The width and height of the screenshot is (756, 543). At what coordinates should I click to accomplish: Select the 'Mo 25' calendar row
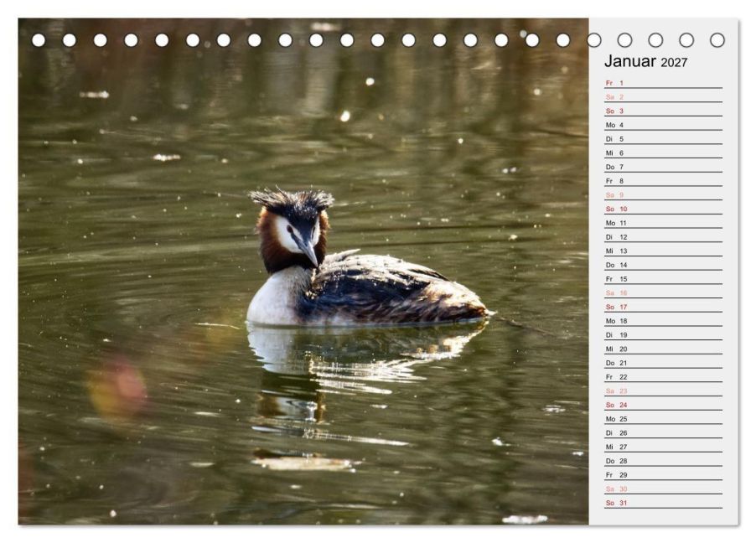664,419
